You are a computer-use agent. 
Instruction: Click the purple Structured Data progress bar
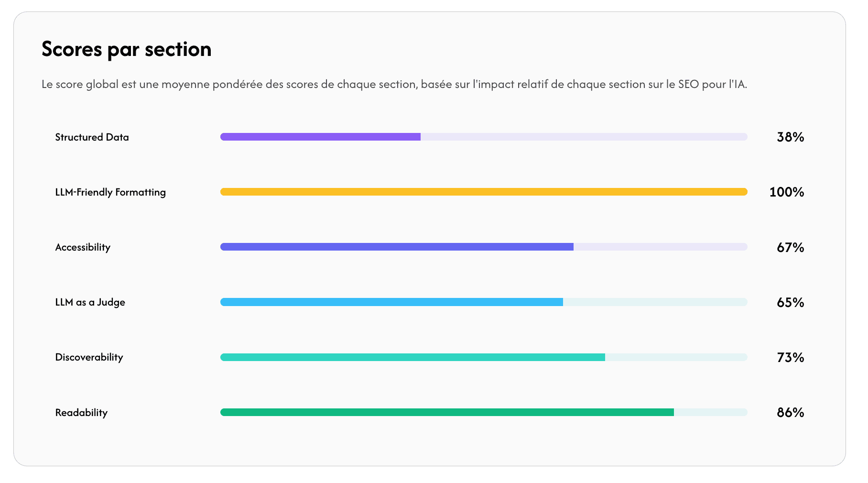pos(320,137)
